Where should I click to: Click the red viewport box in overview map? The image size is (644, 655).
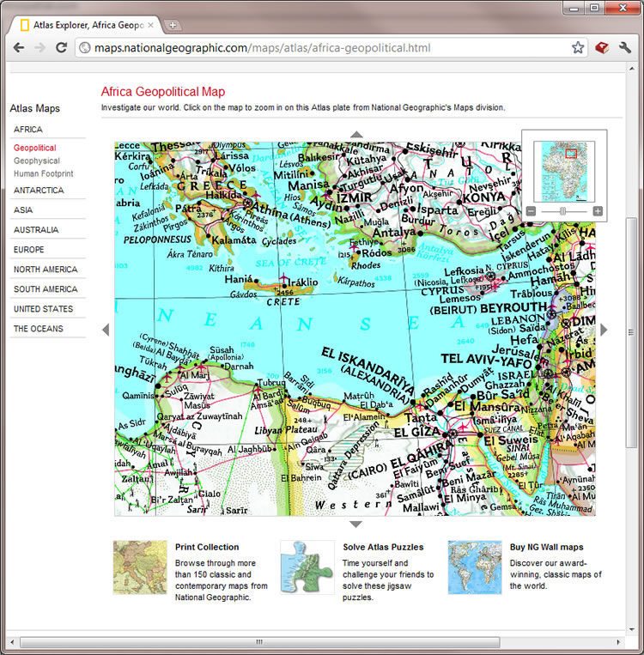[x=571, y=154]
